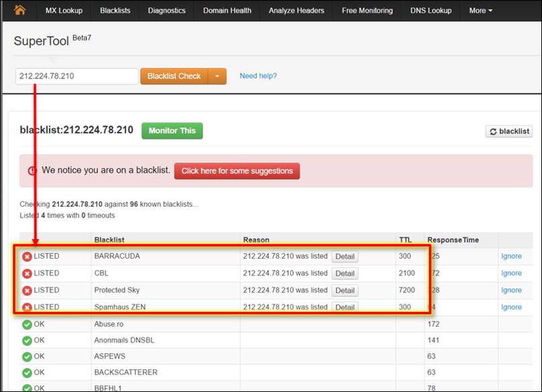Click the green Monitor This button
542x392 pixels.
[172, 131]
